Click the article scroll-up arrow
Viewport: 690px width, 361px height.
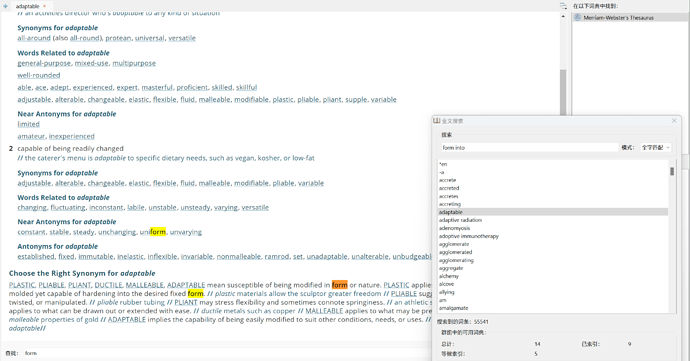click(563, 16)
